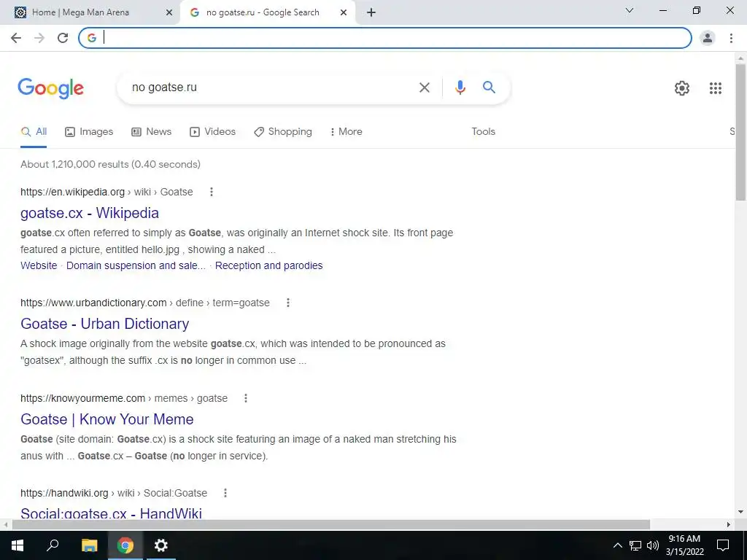Viewport: 747px width, 560px height.
Task: Click the About 1,210,000 results text
Action: coord(111,164)
